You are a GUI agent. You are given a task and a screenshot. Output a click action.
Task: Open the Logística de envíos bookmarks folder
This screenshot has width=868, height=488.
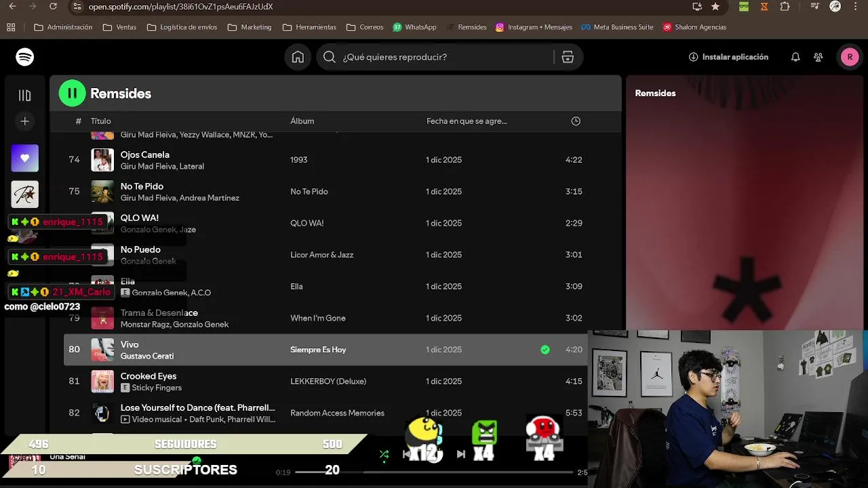(182, 27)
